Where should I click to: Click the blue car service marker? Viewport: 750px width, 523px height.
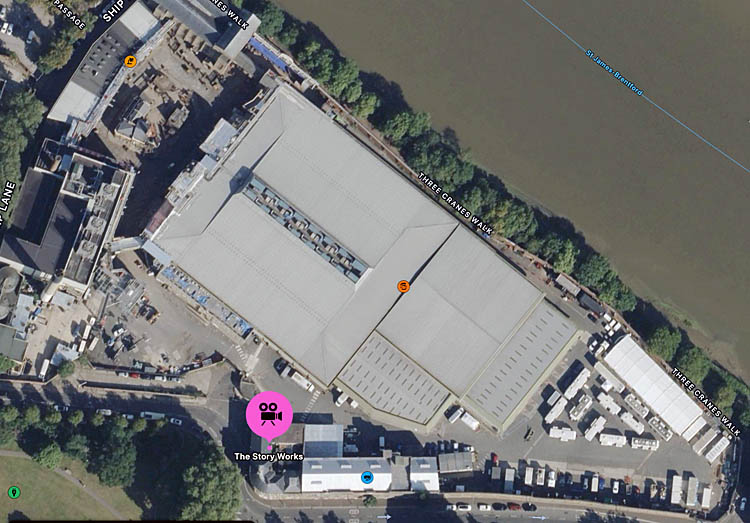pyautogui.click(x=367, y=477)
